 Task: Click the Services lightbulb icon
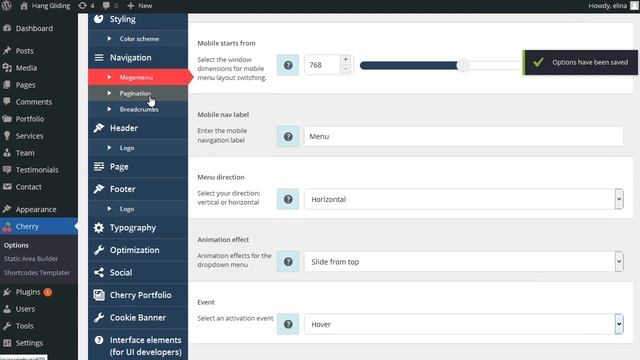coord(7,136)
